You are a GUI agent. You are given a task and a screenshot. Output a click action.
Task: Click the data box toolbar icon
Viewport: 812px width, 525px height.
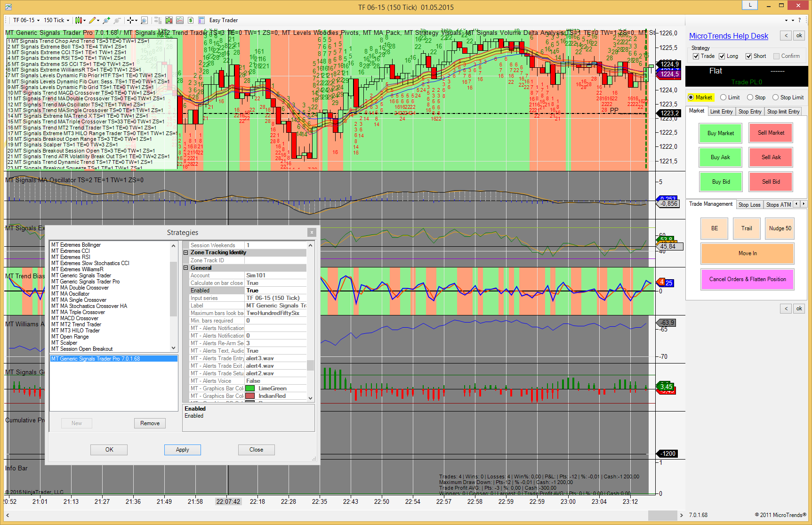(201, 20)
